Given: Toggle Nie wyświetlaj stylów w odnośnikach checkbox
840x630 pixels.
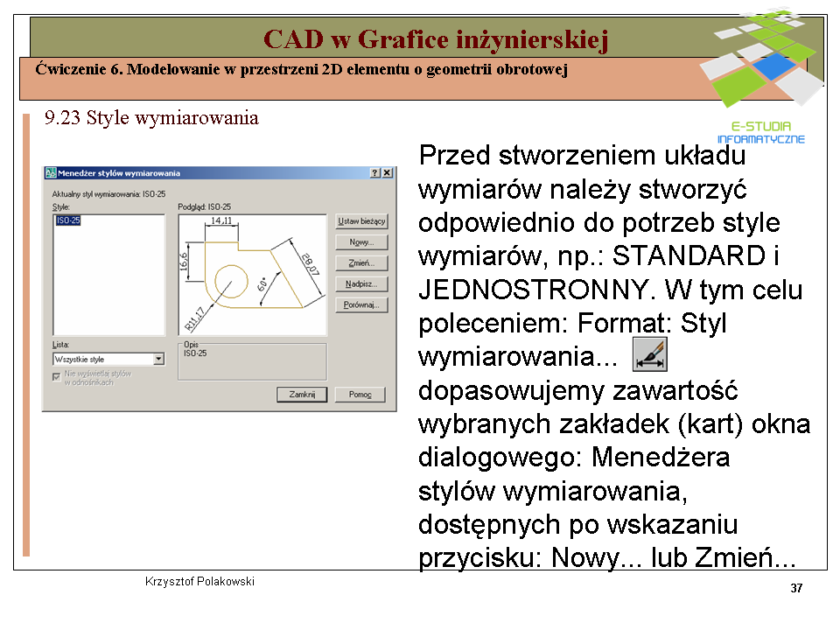Looking at the screenshot, I should pos(56,376).
